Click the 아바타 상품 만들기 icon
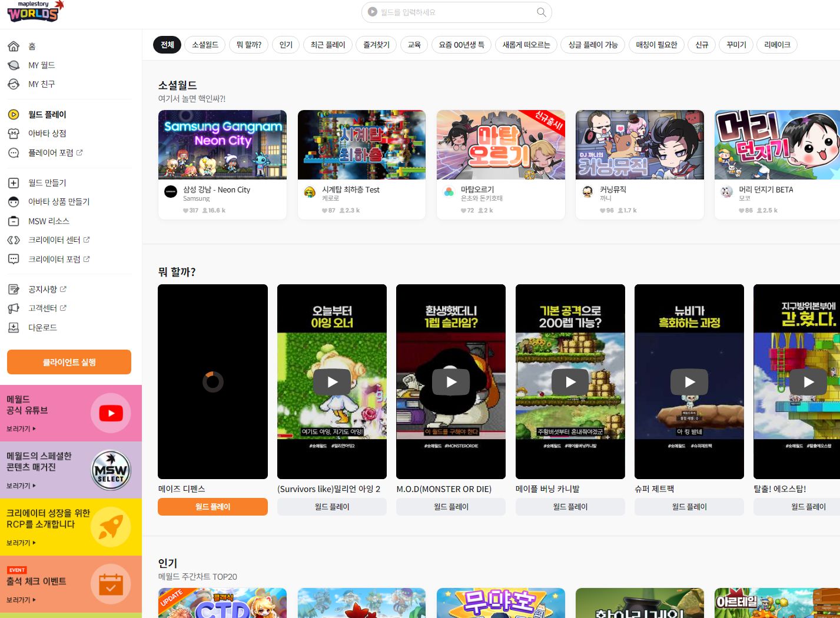This screenshot has height=618, width=840. (x=14, y=202)
